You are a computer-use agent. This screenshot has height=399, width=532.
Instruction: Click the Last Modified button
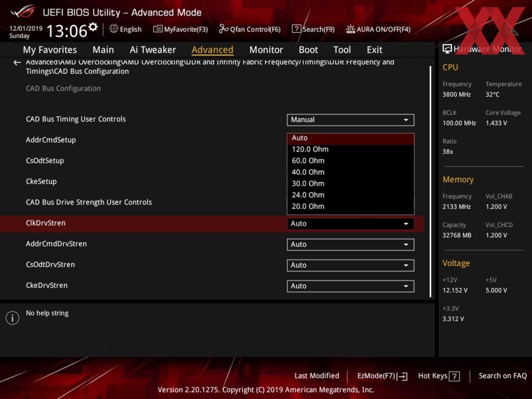click(x=316, y=376)
